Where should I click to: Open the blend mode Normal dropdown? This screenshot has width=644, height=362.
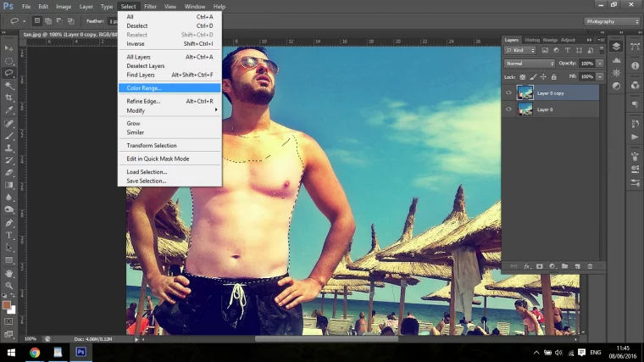coord(529,64)
